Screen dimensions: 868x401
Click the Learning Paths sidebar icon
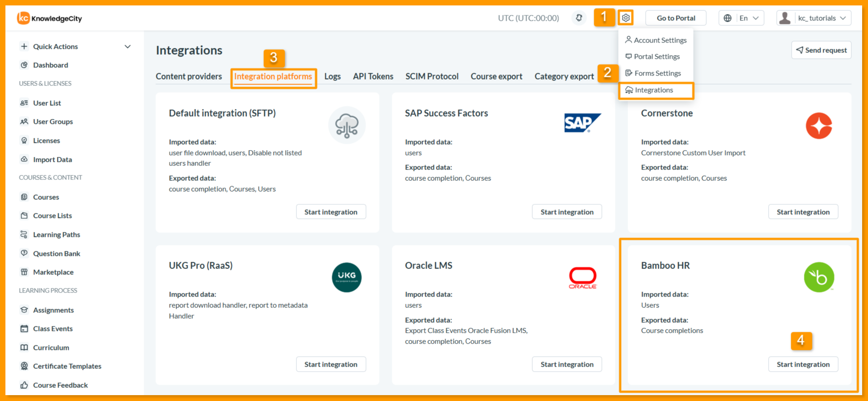click(x=24, y=235)
